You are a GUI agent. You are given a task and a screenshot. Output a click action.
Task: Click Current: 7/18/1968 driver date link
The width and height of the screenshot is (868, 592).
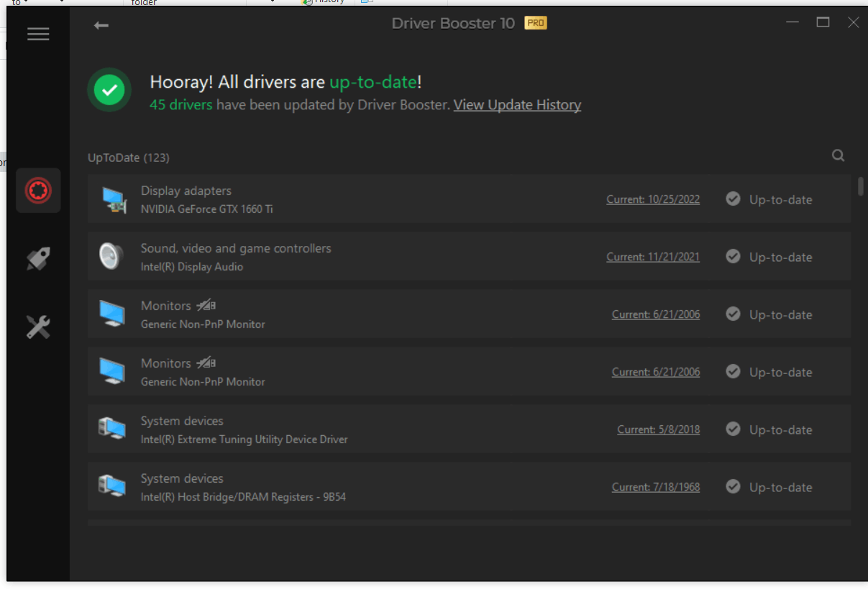[x=656, y=488]
